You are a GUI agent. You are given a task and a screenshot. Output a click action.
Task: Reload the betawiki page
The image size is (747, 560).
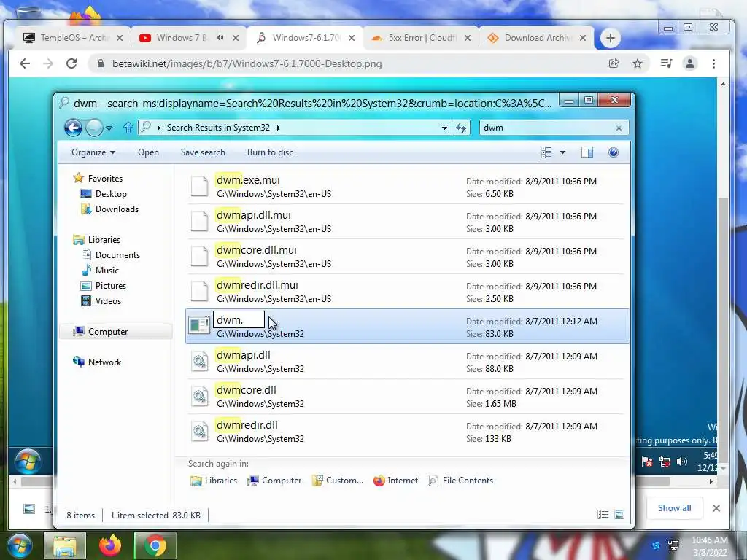71,63
